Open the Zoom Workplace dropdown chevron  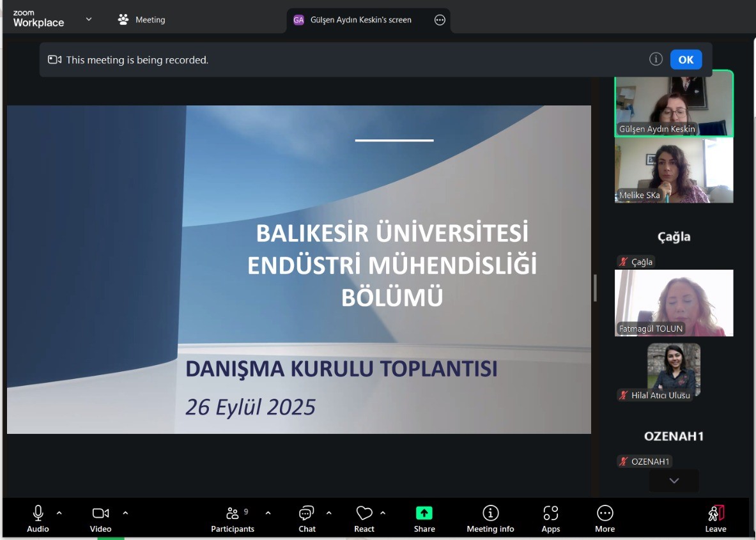click(89, 19)
